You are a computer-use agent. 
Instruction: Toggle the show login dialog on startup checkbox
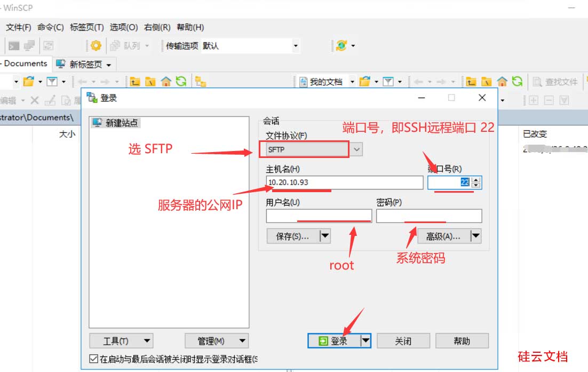click(94, 359)
